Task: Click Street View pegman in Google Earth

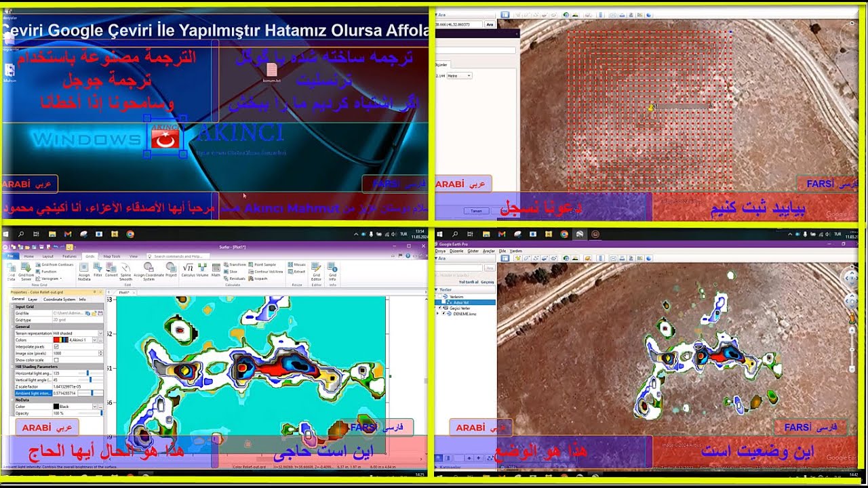Action: [853, 318]
